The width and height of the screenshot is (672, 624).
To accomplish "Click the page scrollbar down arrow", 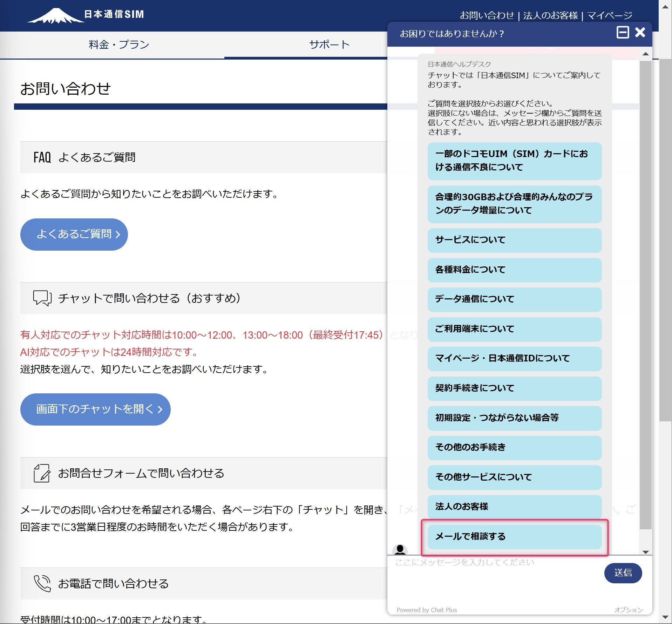I will (x=665, y=617).
